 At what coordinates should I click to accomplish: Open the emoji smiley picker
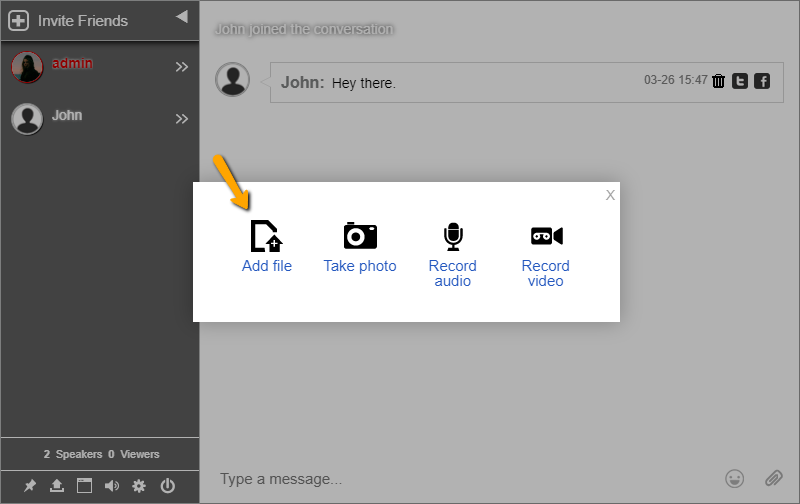[x=735, y=479]
